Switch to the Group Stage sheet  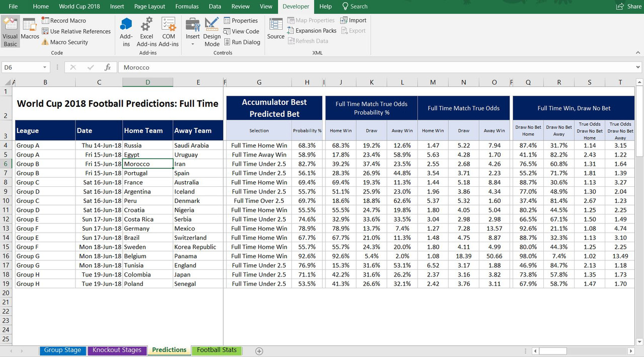pyautogui.click(x=62, y=350)
